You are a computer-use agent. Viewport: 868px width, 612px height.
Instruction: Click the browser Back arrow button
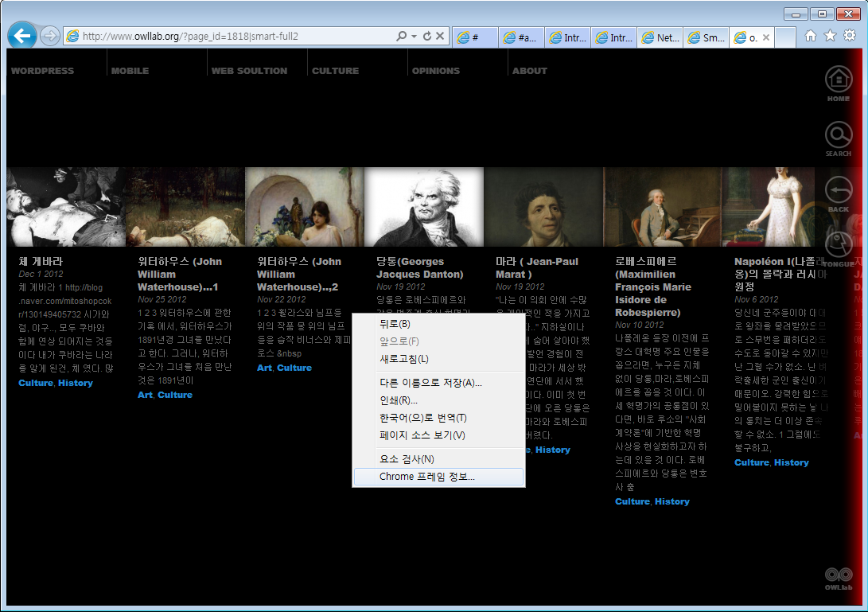(22, 36)
